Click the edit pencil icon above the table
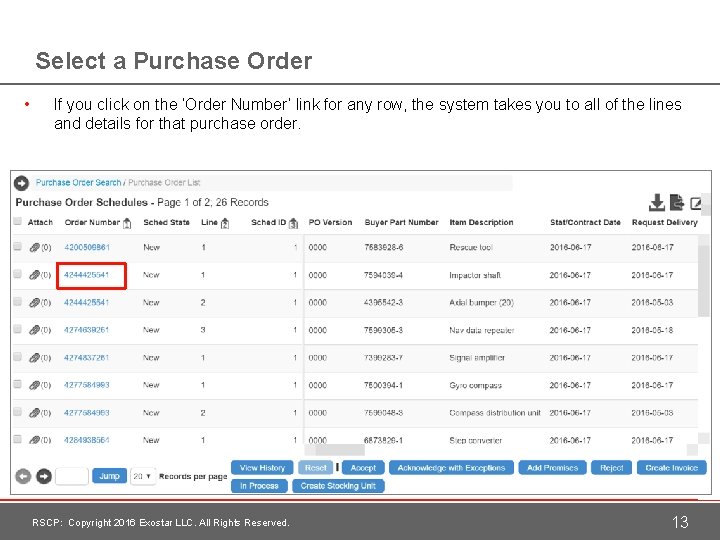Image resolution: width=720 pixels, height=540 pixels. pos(696,203)
